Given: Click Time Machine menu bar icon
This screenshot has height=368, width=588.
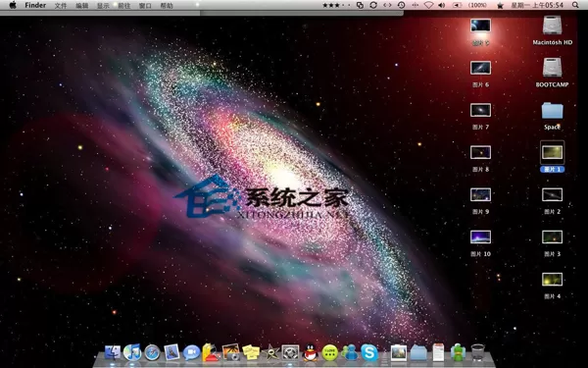Looking at the screenshot, I should point(401,5).
